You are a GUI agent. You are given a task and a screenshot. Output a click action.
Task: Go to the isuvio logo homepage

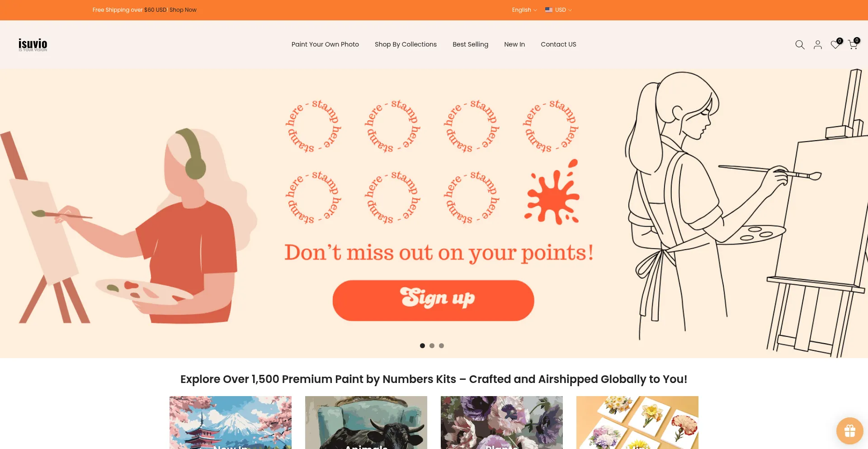33,44
